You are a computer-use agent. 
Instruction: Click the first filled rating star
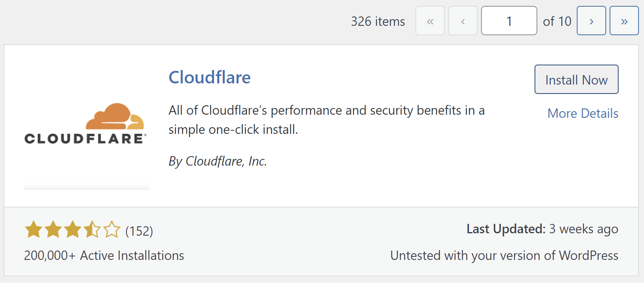[x=34, y=230]
